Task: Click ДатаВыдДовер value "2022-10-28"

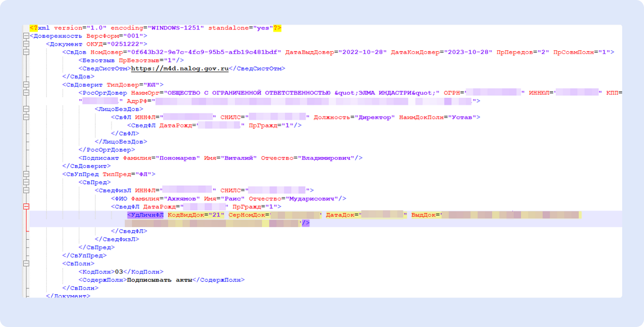Action: click(363, 52)
